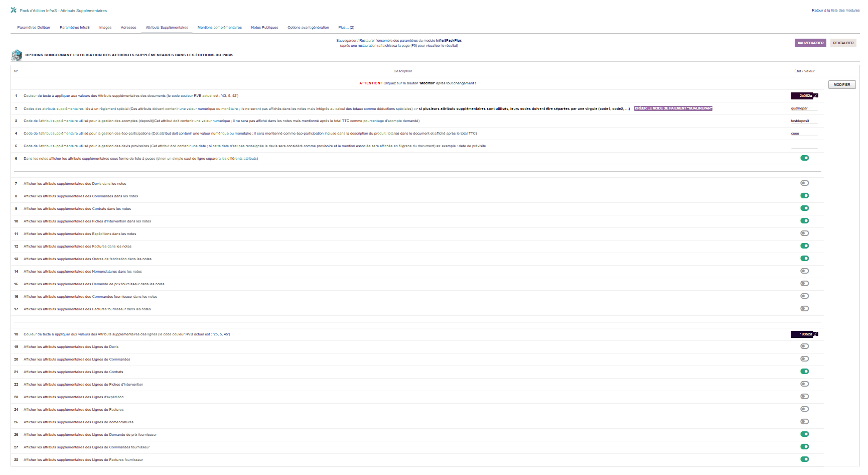Click the empty provisional quote attribute field

804,146
